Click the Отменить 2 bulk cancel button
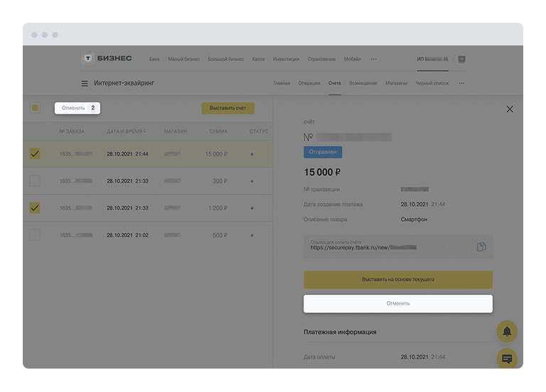546x392 pixels. tap(77, 108)
